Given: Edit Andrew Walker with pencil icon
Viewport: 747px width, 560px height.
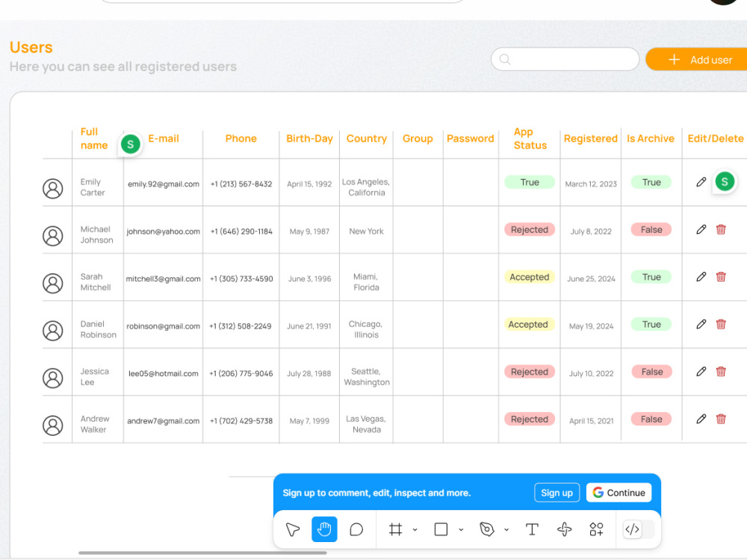Looking at the screenshot, I should click(x=701, y=419).
